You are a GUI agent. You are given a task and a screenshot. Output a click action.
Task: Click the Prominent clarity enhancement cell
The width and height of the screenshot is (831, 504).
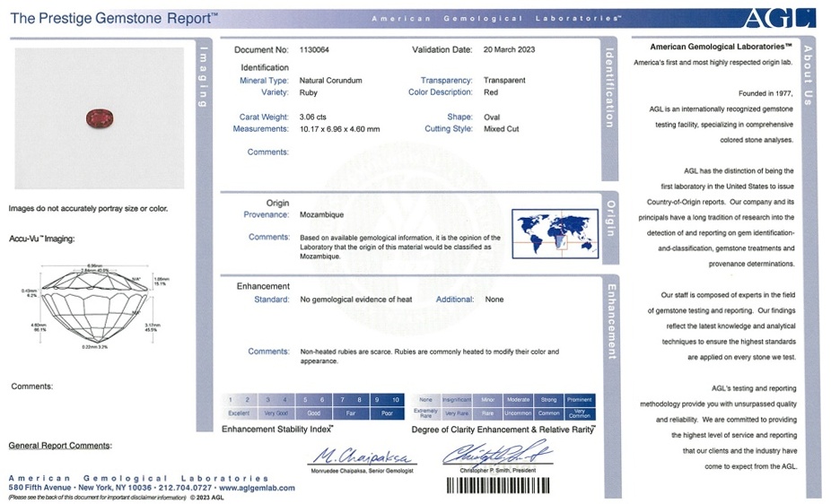(x=579, y=400)
